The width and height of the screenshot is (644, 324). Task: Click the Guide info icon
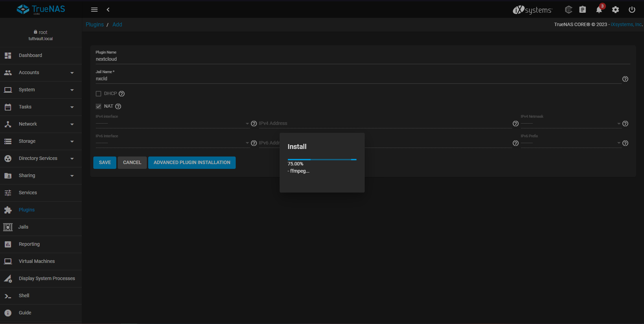coord(8,313)
